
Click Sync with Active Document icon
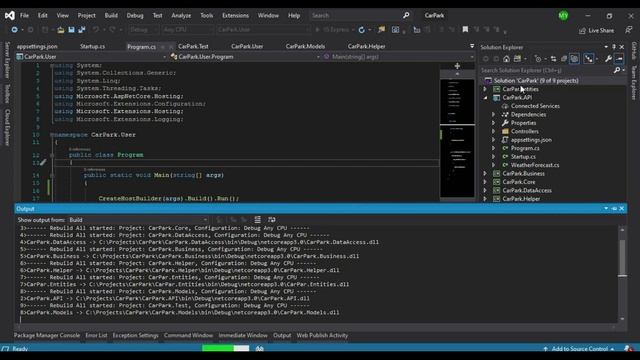tap(553, 59)
